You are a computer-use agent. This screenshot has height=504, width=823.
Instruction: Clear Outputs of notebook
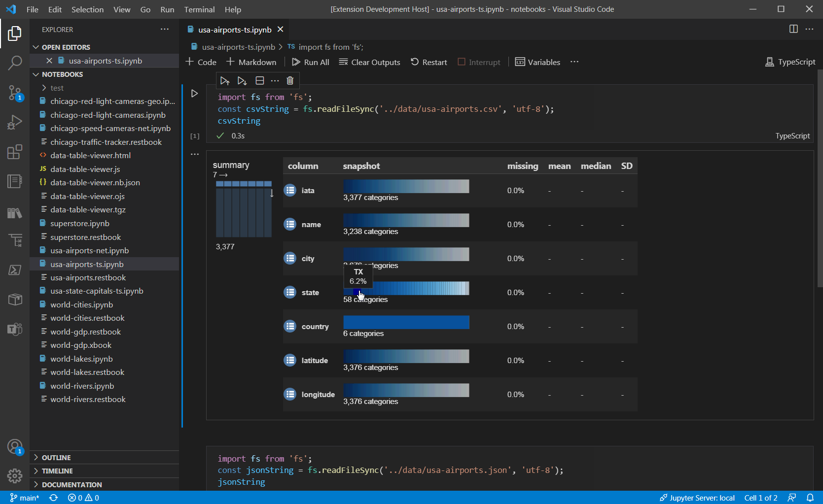pos(370,62)
